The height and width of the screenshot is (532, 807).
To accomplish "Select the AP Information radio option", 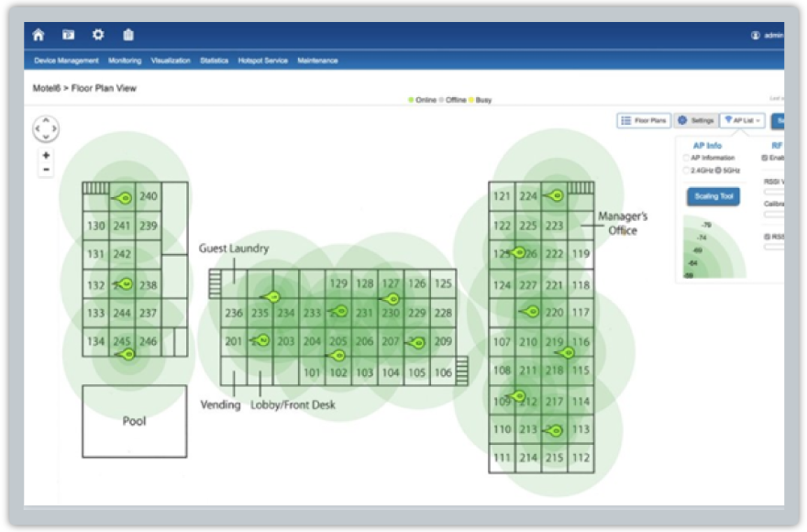I will 686,158.
